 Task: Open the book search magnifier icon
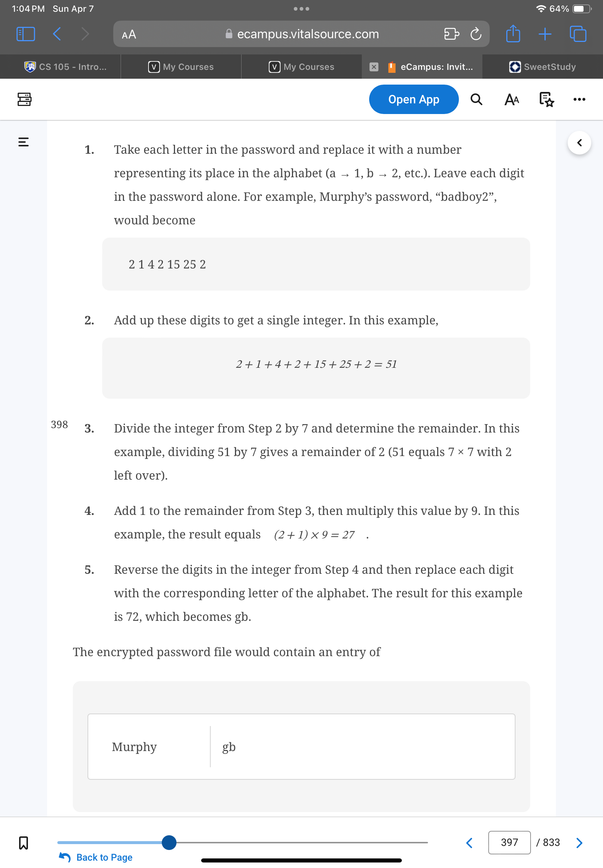[476, 99]
